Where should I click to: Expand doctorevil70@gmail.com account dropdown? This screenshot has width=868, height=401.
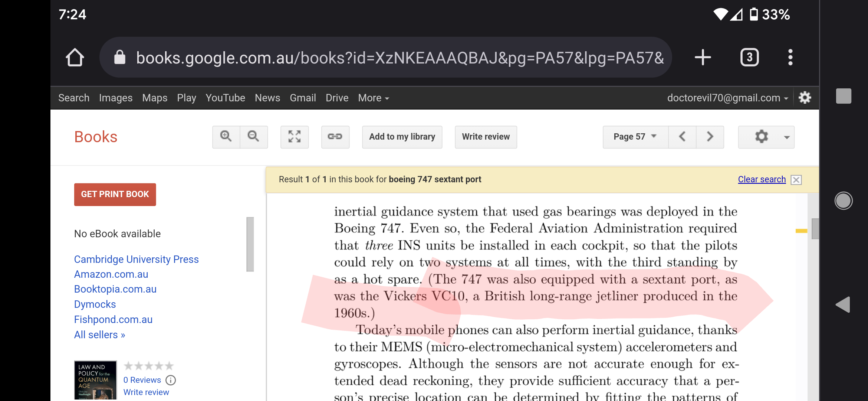(727, 98)
